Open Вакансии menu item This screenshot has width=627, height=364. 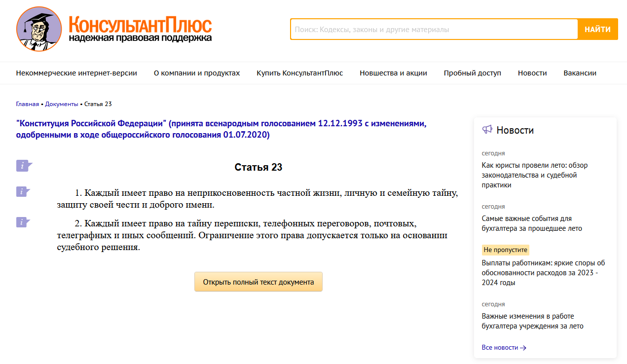tap(580, 73)
